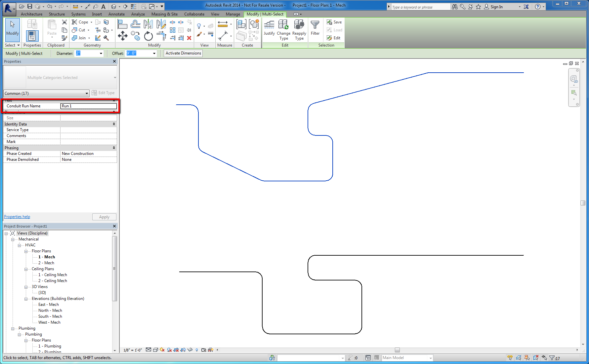This screenshot has width=589, height=364.
Task: Open the Systems ribbon tab
Action: [78, 14]
